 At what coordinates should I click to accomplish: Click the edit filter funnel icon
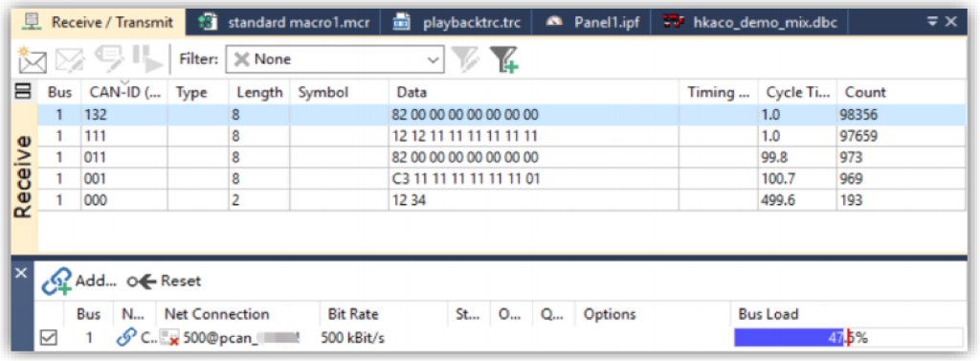pos(465,59)
